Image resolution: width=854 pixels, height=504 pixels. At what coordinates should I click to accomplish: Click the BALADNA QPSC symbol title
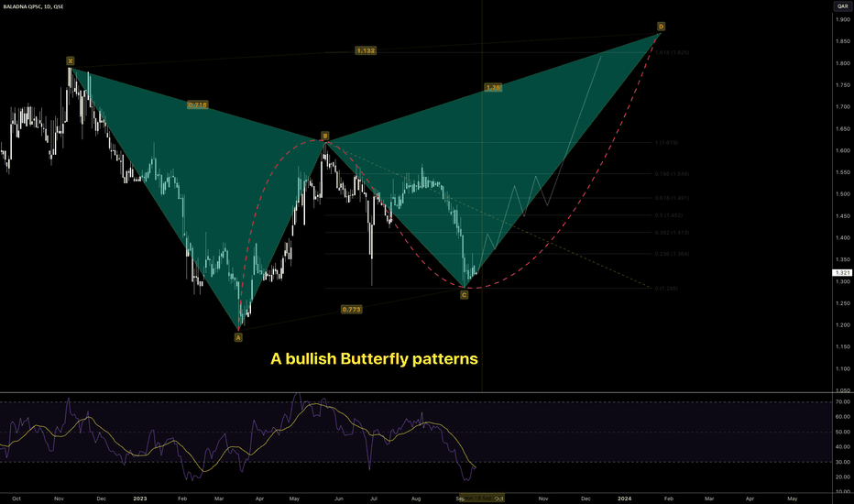[33, 6]
